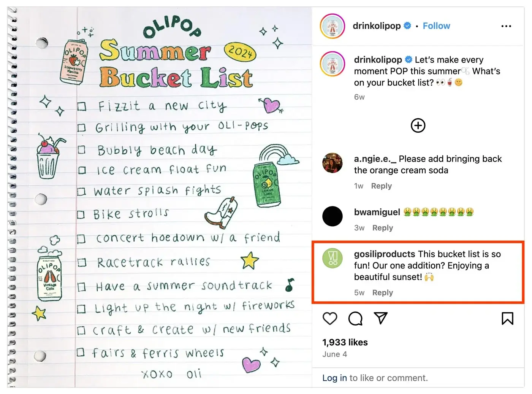The height and width of the screenshot is (394, 532).
Task: Click Log in link below the post
Action: [x=334, y=378]
